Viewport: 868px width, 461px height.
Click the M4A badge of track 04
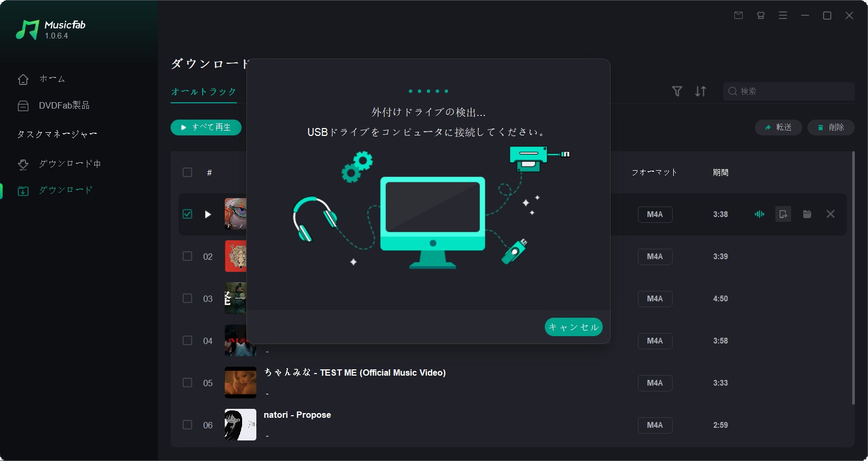655,341
